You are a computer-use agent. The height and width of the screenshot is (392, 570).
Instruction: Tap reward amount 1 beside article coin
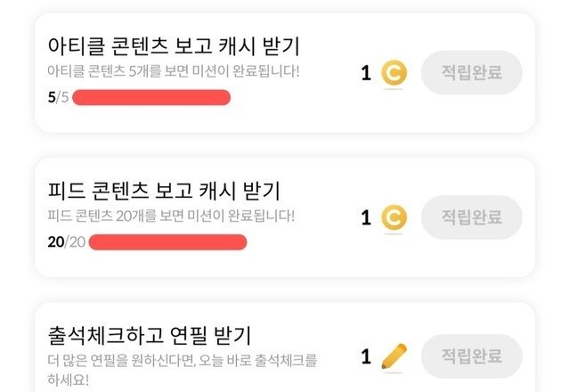(x=366, y=73)
